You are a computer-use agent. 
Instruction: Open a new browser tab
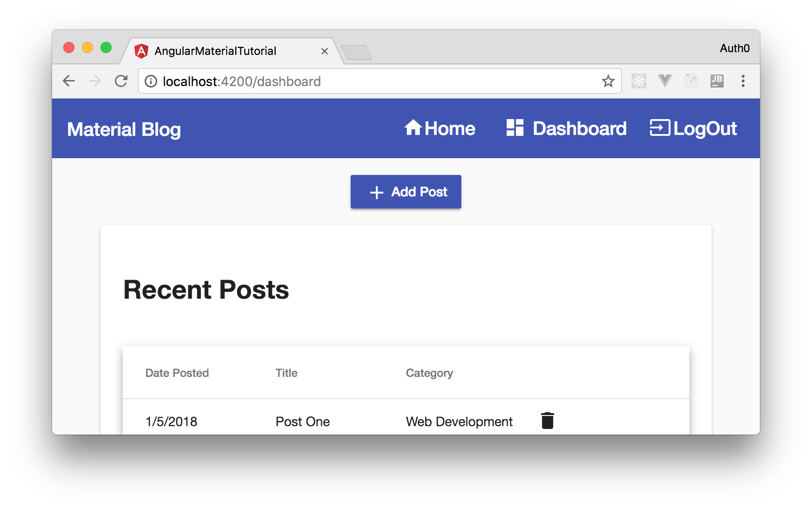coord(356,52)
